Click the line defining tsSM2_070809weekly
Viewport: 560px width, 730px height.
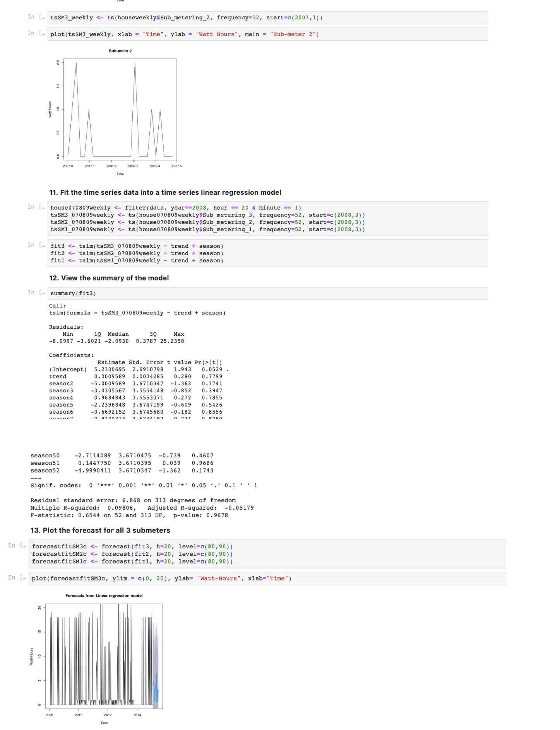[207, 222]
